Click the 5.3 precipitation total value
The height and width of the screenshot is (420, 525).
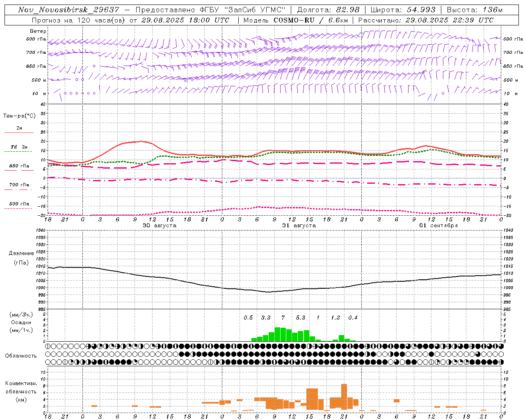tap(301, 317)
